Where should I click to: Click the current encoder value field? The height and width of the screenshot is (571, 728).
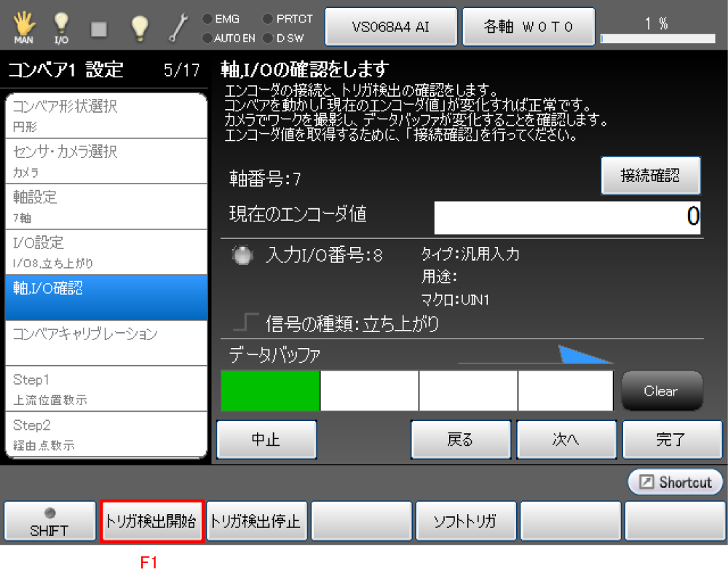567,217
